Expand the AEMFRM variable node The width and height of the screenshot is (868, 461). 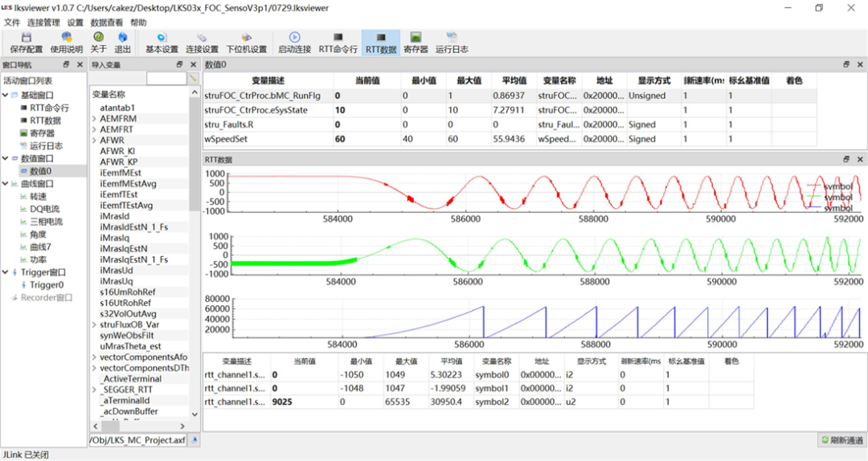(x=94, y=118)
